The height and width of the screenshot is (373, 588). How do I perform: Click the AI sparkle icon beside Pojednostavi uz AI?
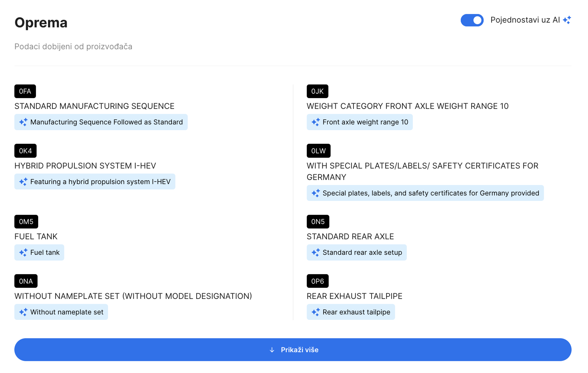(x=567, y=20)
